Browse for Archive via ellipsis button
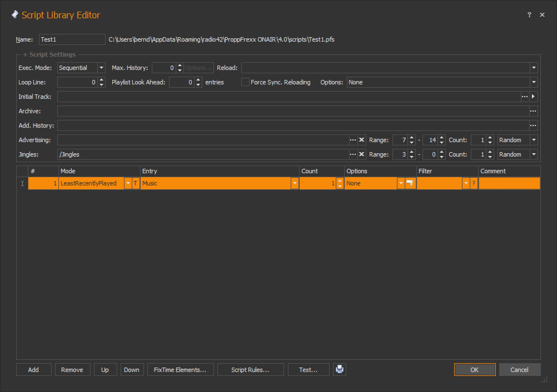This screenshot has width=557, height=392. click(533, 111)
